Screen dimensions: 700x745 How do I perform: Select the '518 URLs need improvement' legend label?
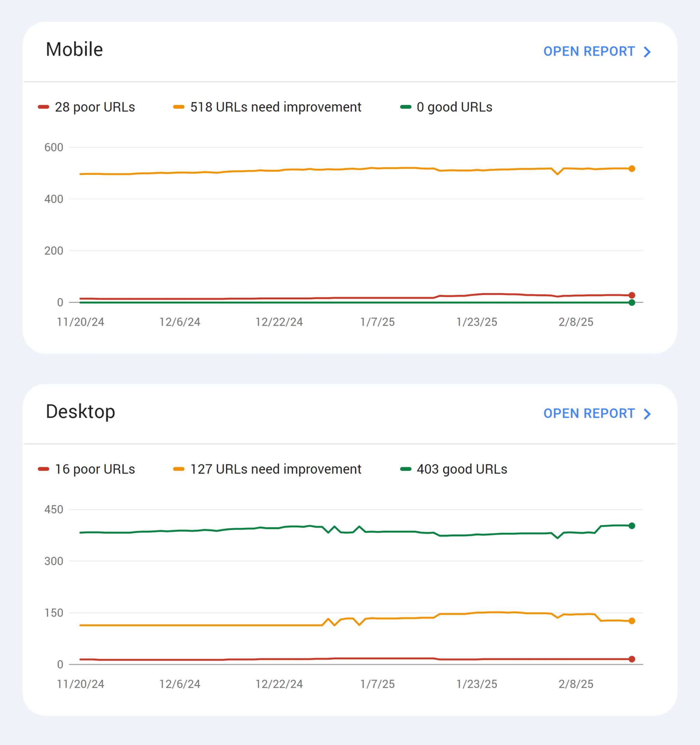click(275, 107)
